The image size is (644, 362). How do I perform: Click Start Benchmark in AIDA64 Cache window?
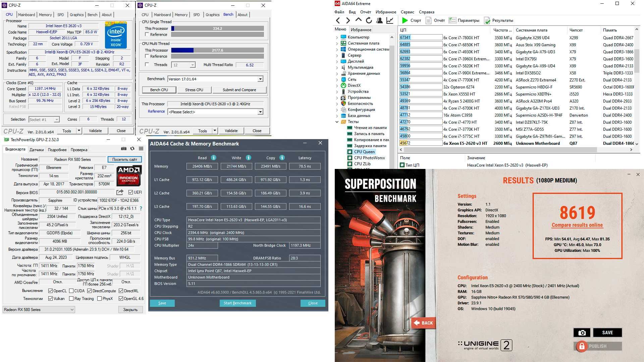click(x=237, y=303)
